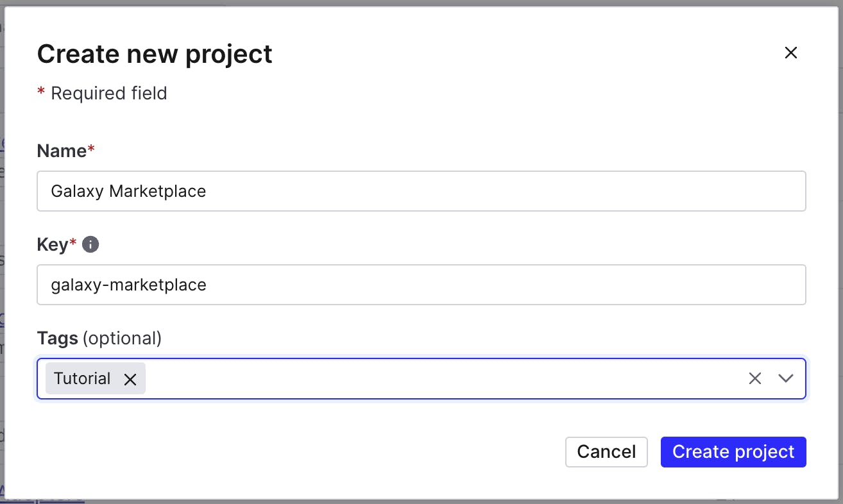Remove the Tutorial tag with its X
This screenshot has height=504, width=843.
pos(130,379)
